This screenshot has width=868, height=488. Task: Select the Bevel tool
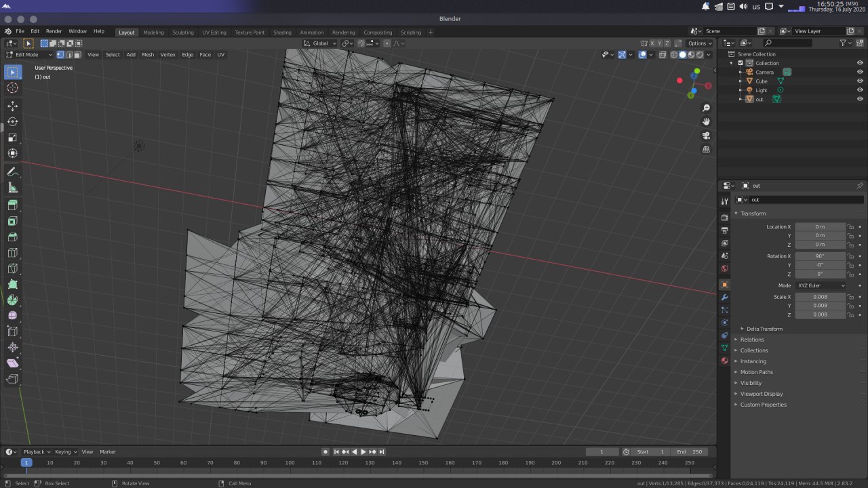[13, 237]
